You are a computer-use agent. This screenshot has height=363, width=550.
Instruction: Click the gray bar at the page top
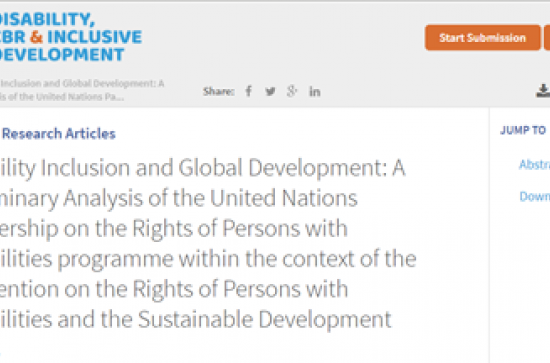click(x=275, y=1)
